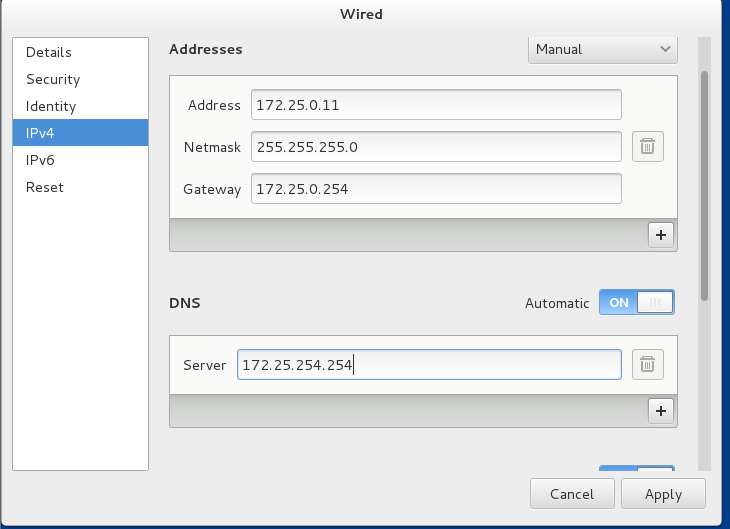
Task: Focus the Address field 172.25.0.11
Action: (x=436, y=105)
